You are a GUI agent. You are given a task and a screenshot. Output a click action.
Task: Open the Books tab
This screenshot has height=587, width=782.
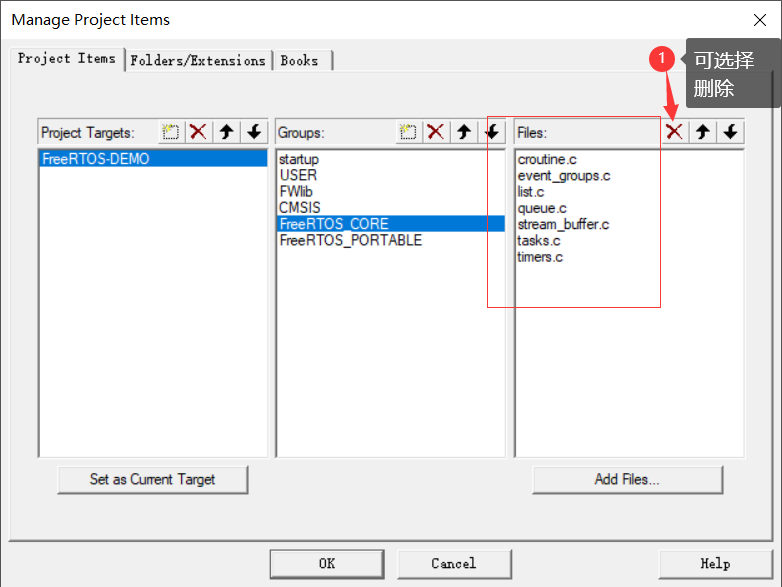click(x=301, y=61)
